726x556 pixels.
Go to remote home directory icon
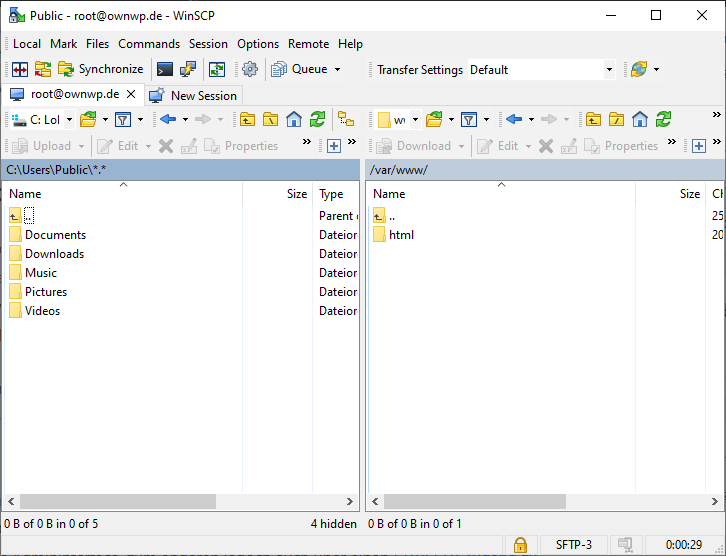[x=640, y=119]
